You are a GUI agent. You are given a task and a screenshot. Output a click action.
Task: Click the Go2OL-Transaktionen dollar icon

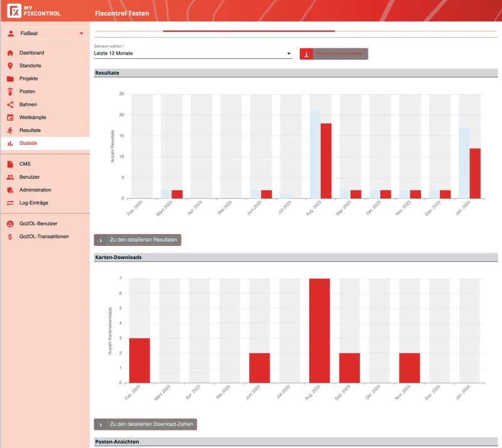pyautogui.click(x=10, y=237)
